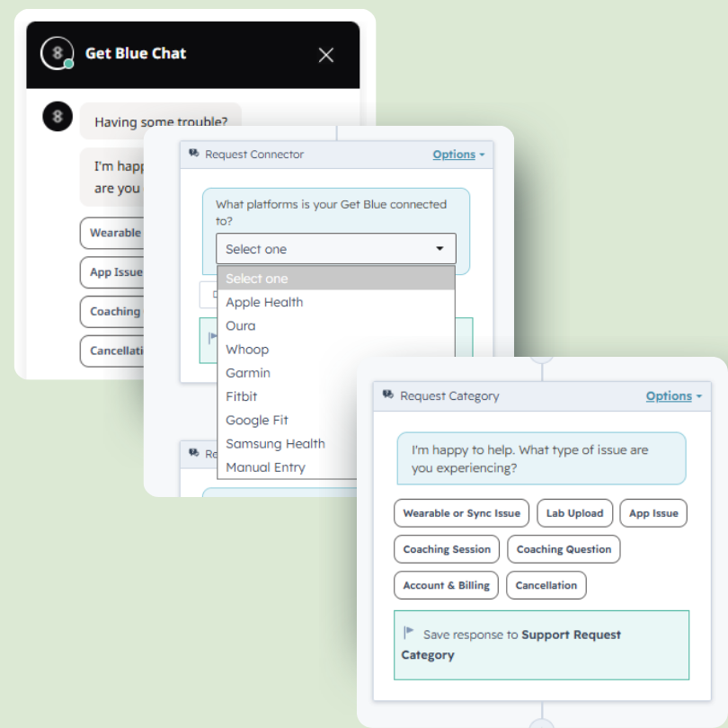Viewport: 728px width, 728px height.
Task: Click Cancellation in Request Category card
Action: 546,585
